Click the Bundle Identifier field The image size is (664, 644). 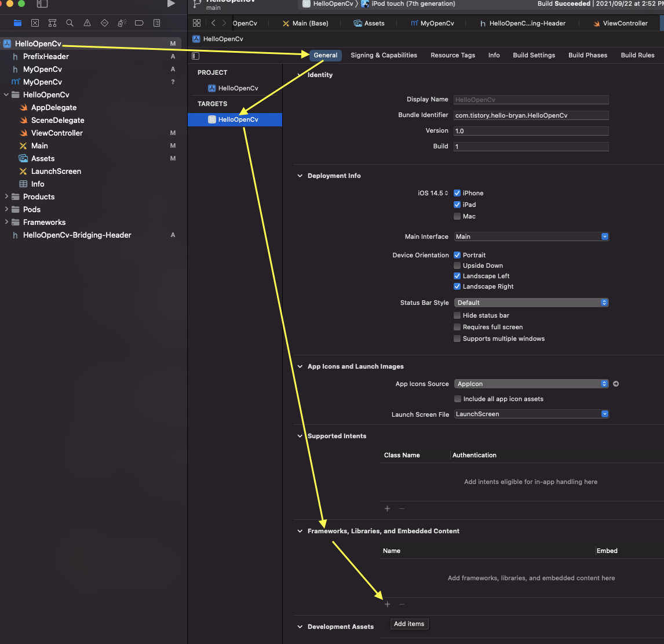(531, 115)
